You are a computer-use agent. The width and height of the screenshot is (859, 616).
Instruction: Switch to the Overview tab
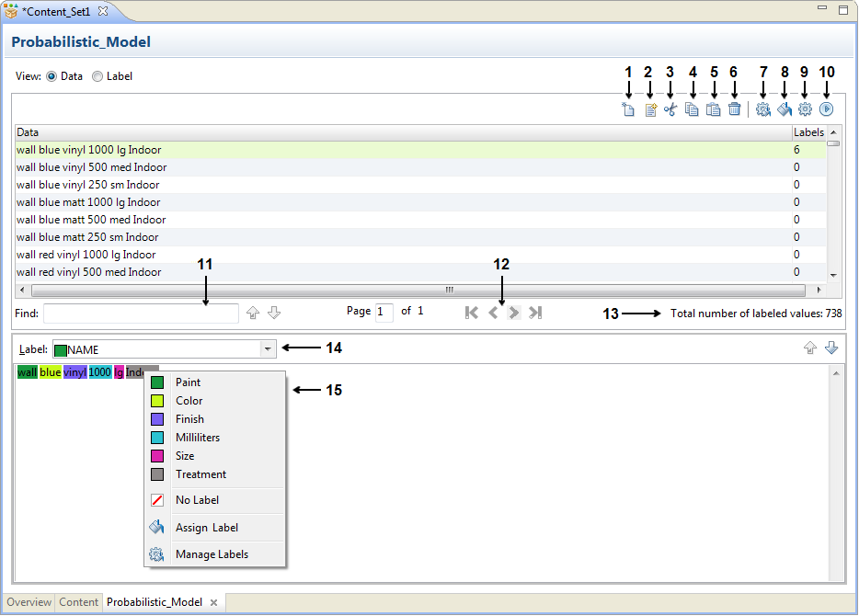click(x=28, y=602)
